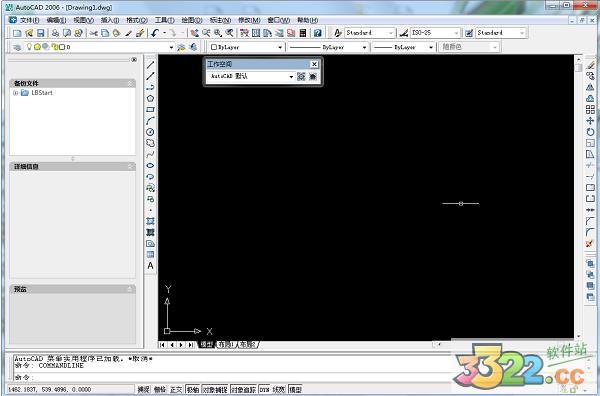
Task: Open the 编辑(E) menu
Action: [x=56, y=20]
